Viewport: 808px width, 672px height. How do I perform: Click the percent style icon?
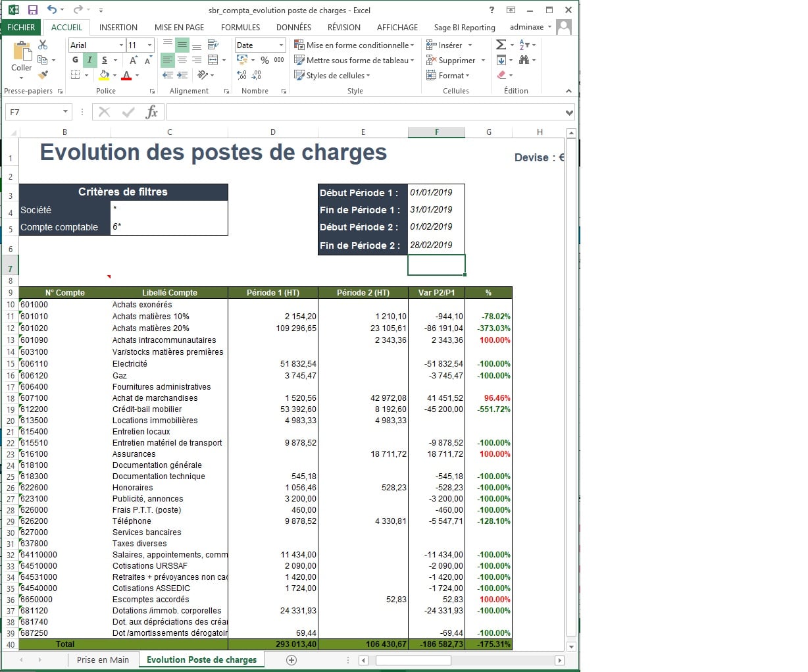click(x=265, y=60)
